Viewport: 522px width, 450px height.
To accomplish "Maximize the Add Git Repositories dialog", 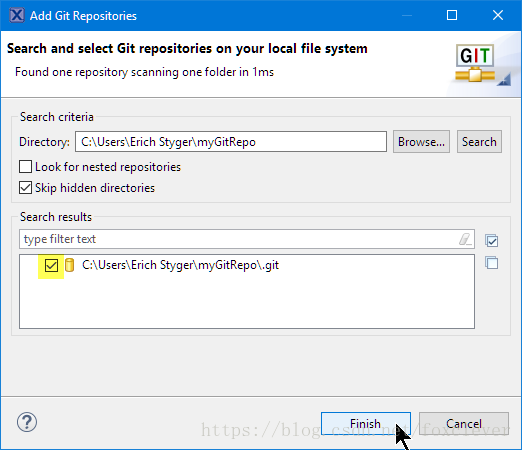I will click(x=452, y=15).
